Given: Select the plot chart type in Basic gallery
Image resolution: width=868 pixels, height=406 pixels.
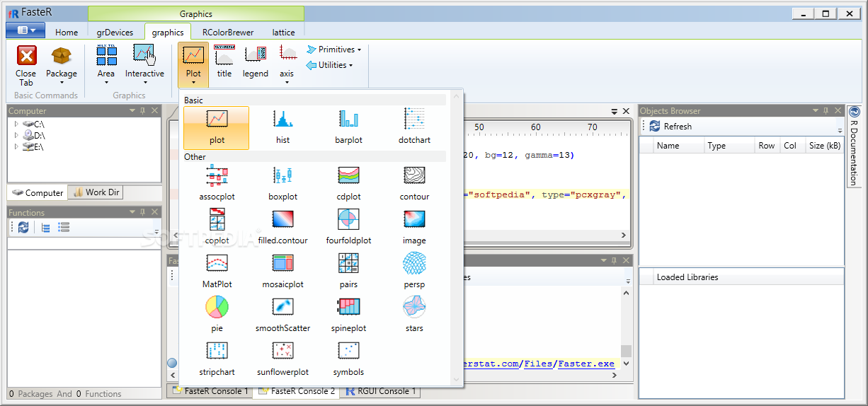Looking at the screenshot, I should coord(217,128).
